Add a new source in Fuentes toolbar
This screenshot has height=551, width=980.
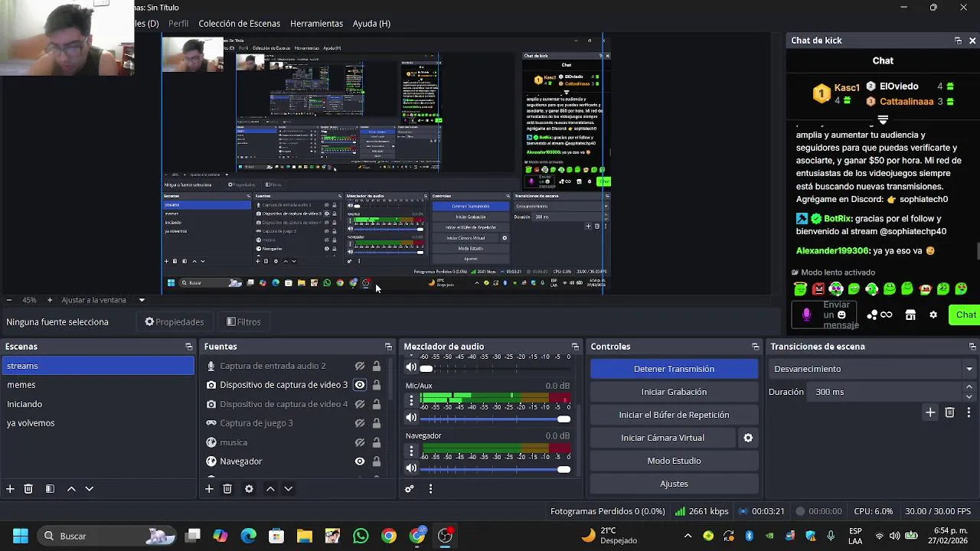(209, 489)
